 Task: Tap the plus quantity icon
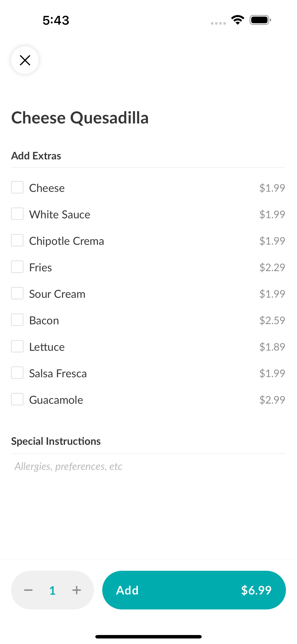[x=76, y=590]
